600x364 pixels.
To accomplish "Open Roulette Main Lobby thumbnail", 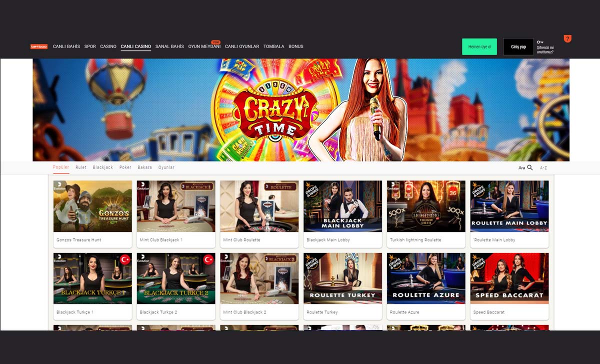I will (x=509, y=206).
